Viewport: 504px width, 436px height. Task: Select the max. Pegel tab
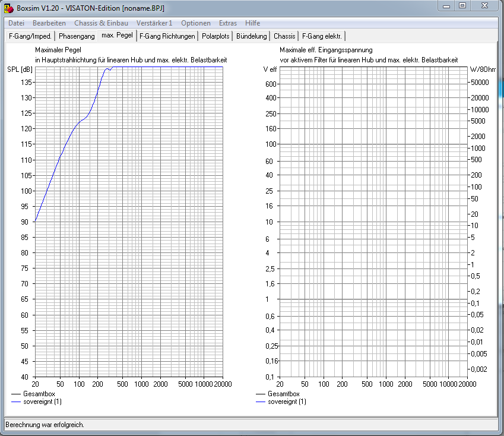click(x=117, y=36)
